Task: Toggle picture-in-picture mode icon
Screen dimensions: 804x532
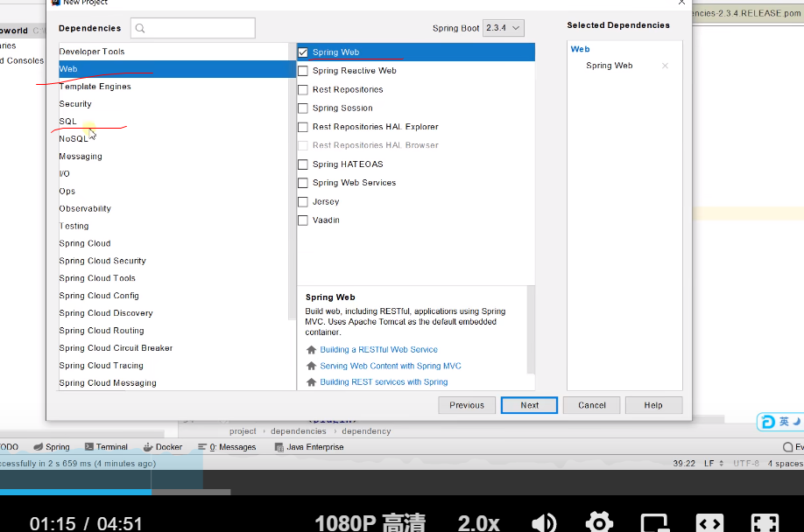Action: 654,522
